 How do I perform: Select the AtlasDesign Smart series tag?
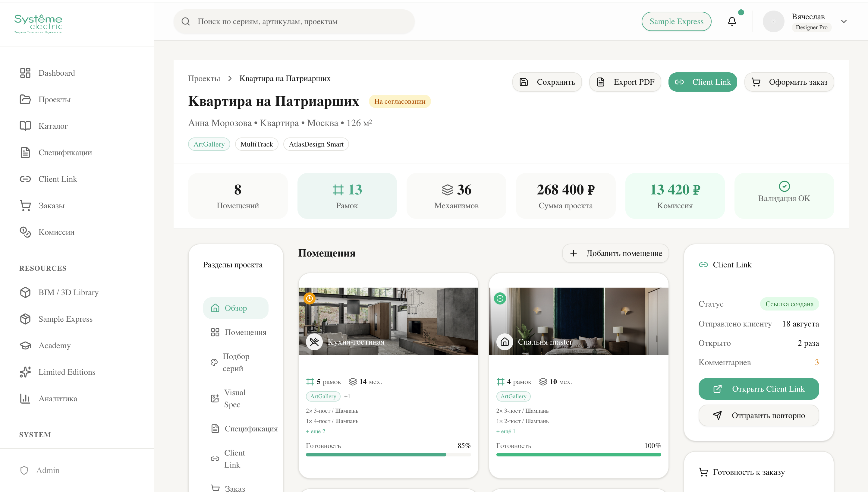tap(316, 144)
